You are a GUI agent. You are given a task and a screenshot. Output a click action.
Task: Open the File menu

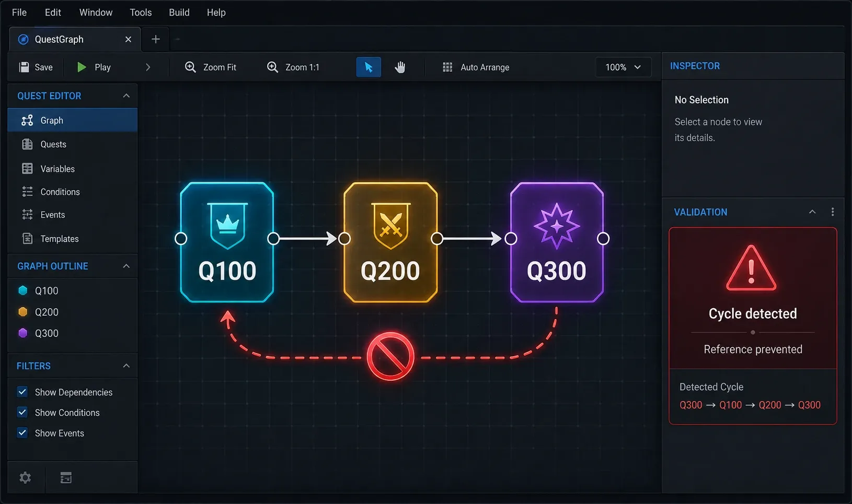[19, 13]
